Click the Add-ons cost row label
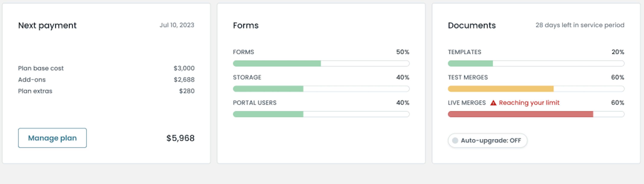Screen dimensions: 644x184 point(32,80)
